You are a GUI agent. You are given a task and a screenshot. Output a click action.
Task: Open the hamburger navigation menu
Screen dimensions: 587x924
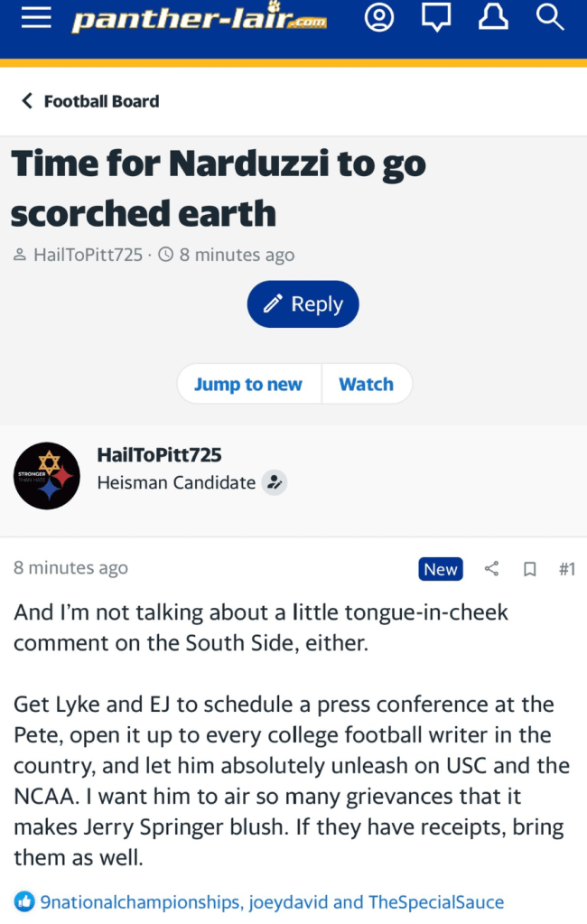click(x=36, y=19)
